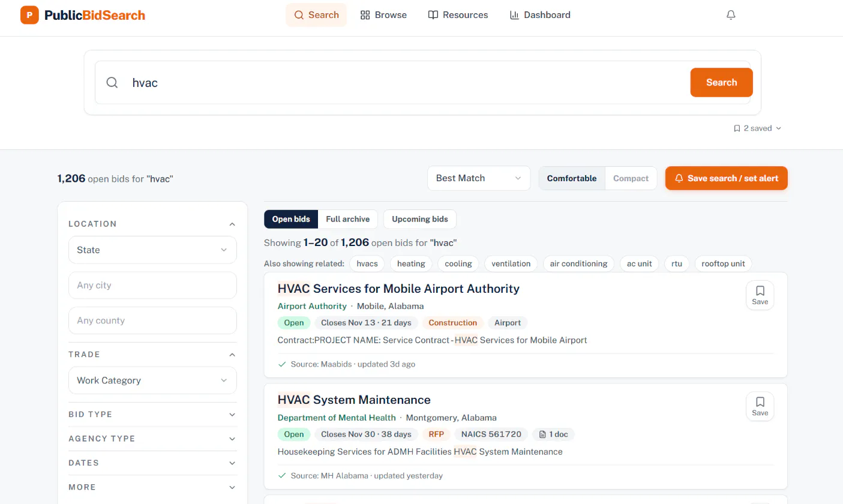Click the Department of Mental Health link
This screenshot has width=843, height=504.
337,418
